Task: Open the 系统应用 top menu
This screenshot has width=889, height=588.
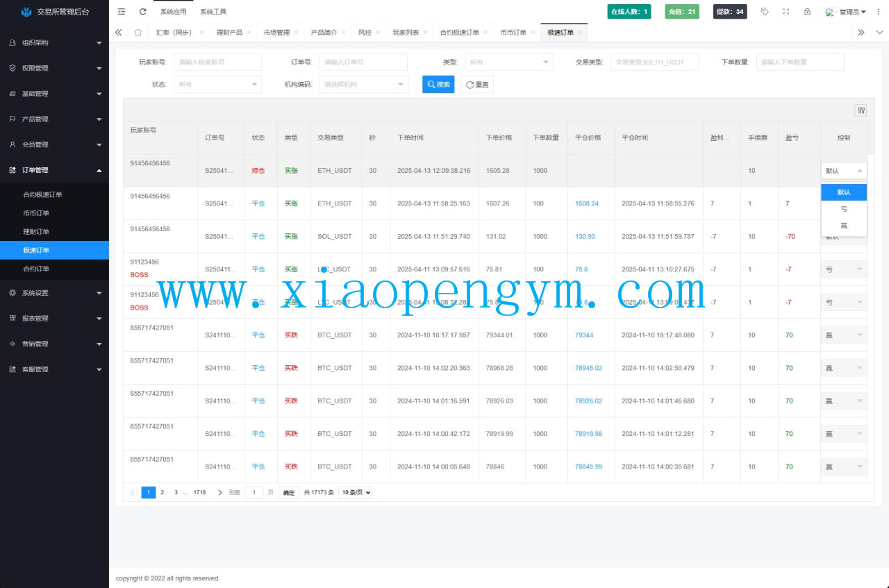Action: pyautogui.click(x=173, y=12)
